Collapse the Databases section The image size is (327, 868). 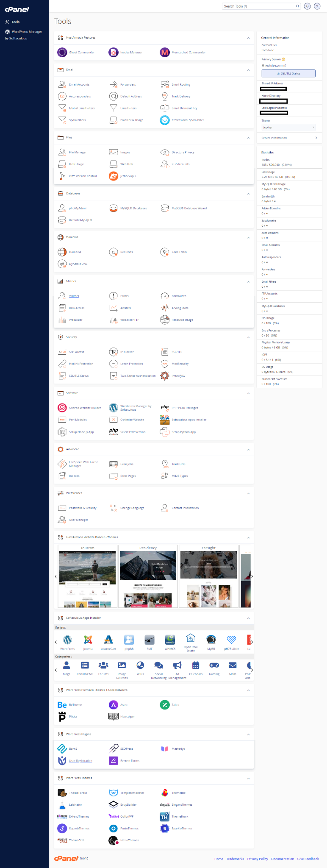click(x=248, y=194)
